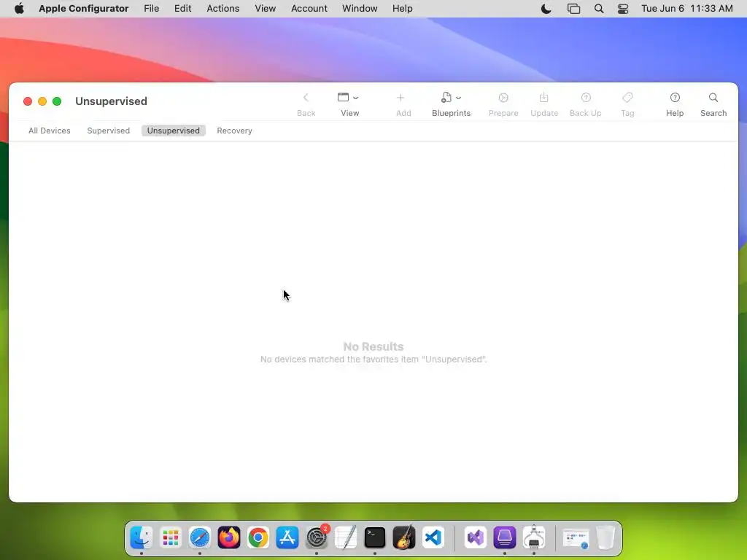Click the Back Up toolbar icon
Viewport: 747px width, 560px height.
pos(586,98)
